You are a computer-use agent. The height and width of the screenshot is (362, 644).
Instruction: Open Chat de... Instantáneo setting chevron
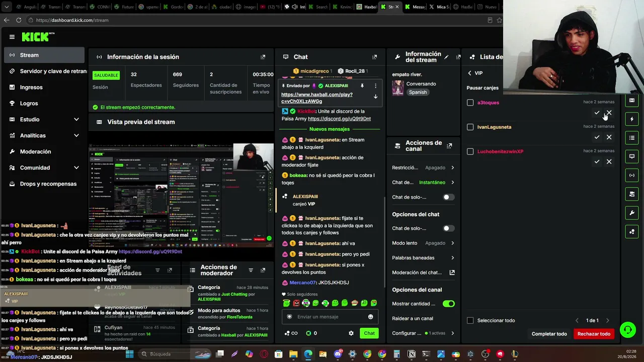point(452,183)
